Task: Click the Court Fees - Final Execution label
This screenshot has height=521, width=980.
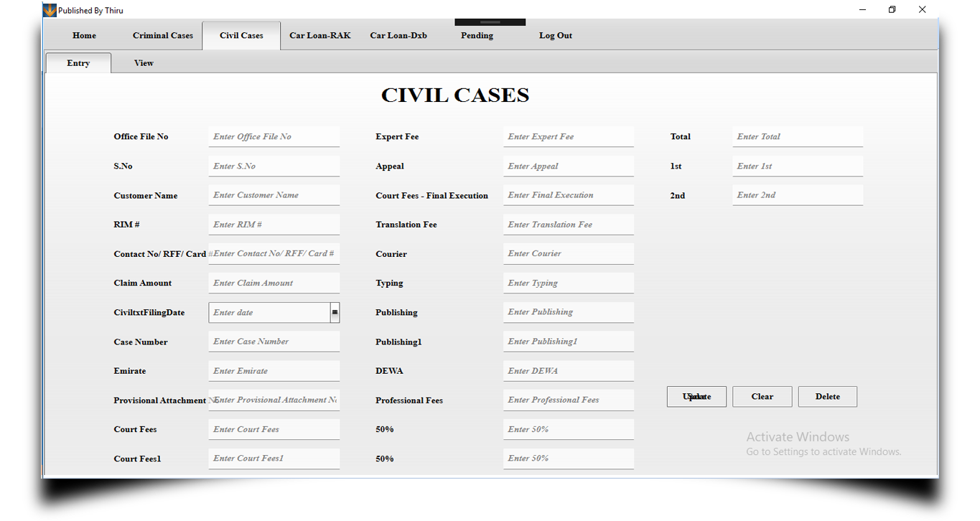Action: coord(431,195)
